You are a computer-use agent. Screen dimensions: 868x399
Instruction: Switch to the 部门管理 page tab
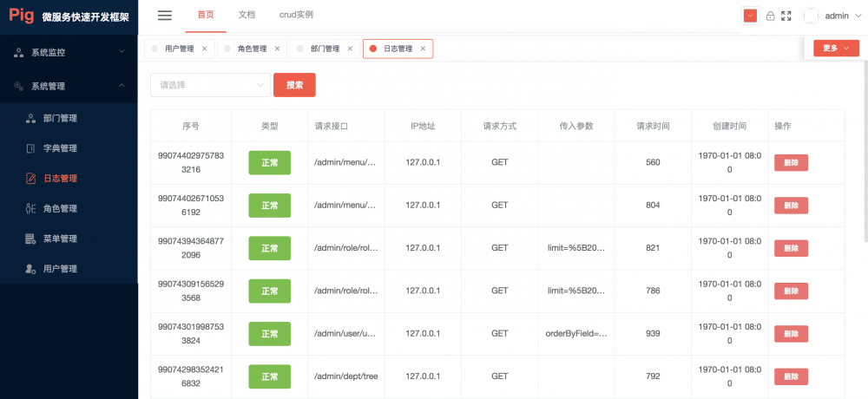point(325,49)
